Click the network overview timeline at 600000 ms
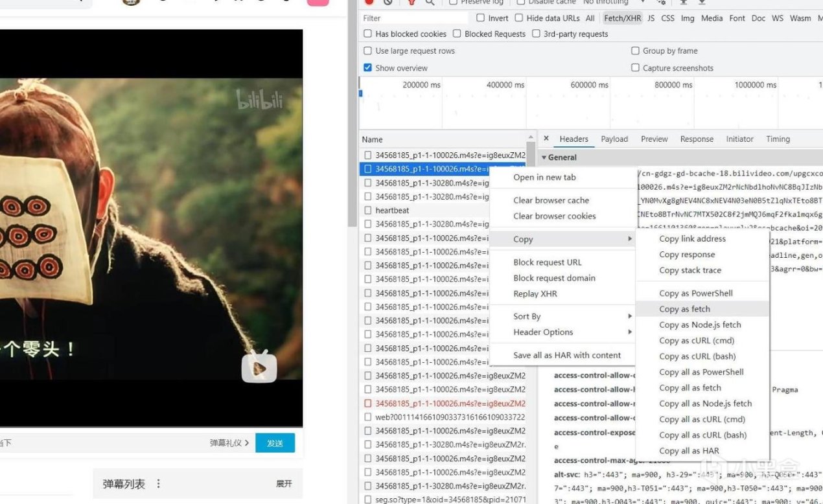 click(x=589, y=85)
